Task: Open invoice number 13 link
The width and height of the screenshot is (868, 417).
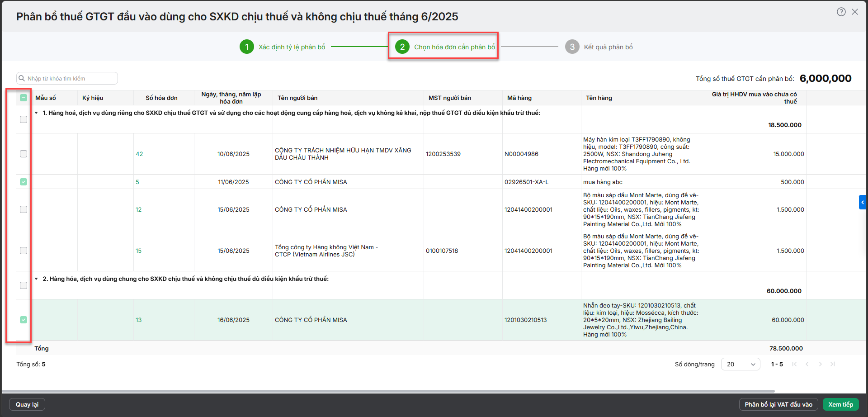Action: point(138,320)
